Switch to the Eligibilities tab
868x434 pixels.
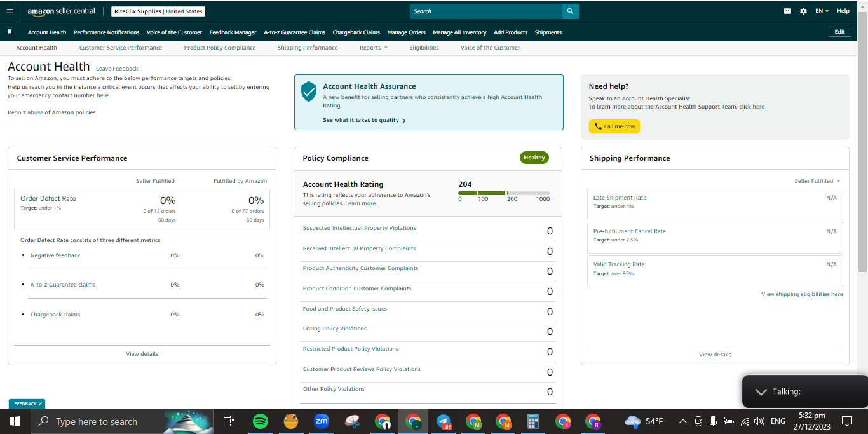pyautogui.click(x=424, y=48)
